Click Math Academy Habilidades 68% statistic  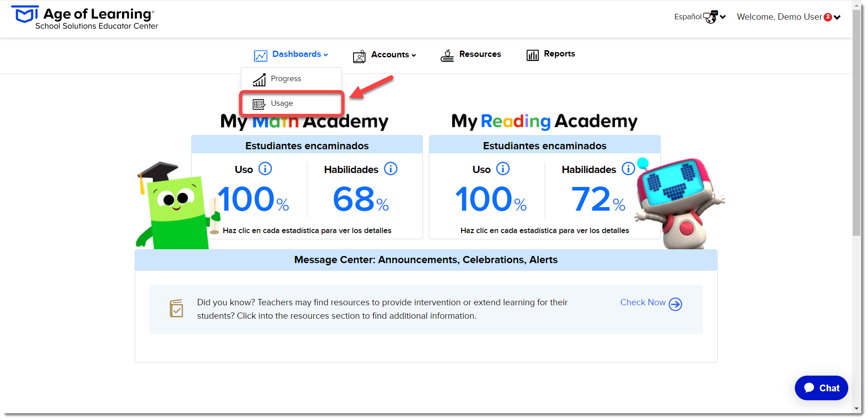coord(361,199)
